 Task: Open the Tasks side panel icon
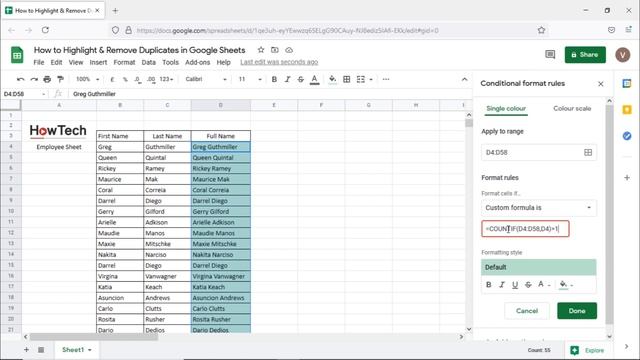tap(627, 136)
